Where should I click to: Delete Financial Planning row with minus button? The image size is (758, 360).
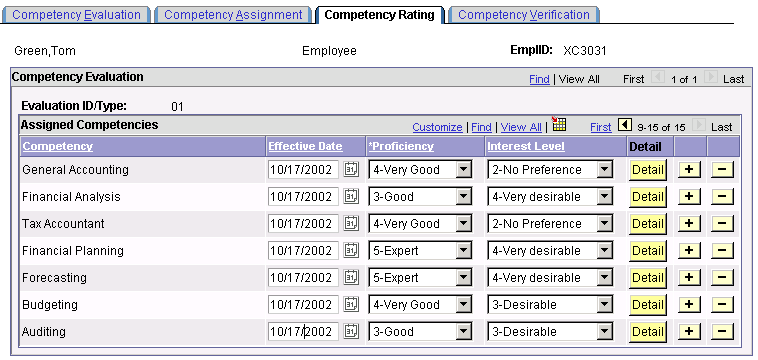pyautogui.click(x=722, y=251)
